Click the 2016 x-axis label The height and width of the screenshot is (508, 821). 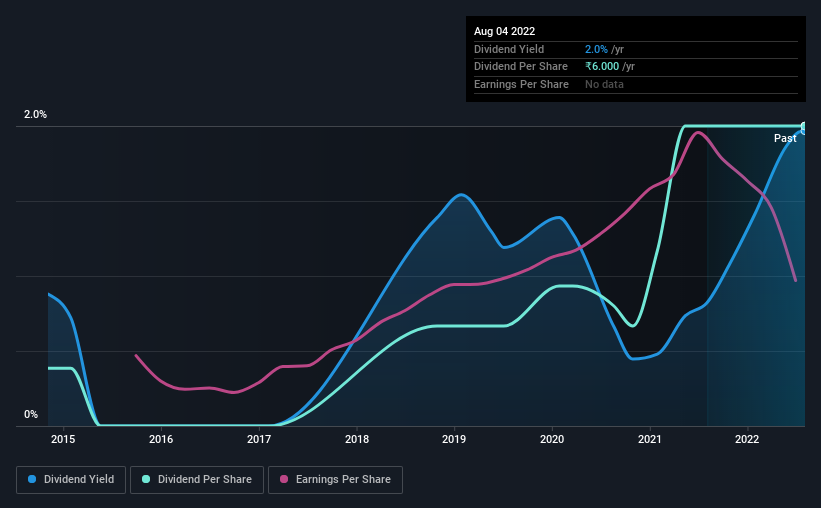coord(161,439)
